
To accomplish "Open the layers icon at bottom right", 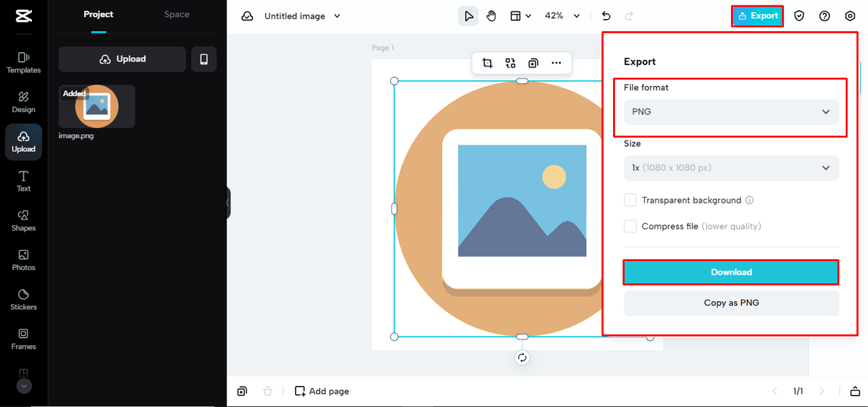I will click(855, 391).
